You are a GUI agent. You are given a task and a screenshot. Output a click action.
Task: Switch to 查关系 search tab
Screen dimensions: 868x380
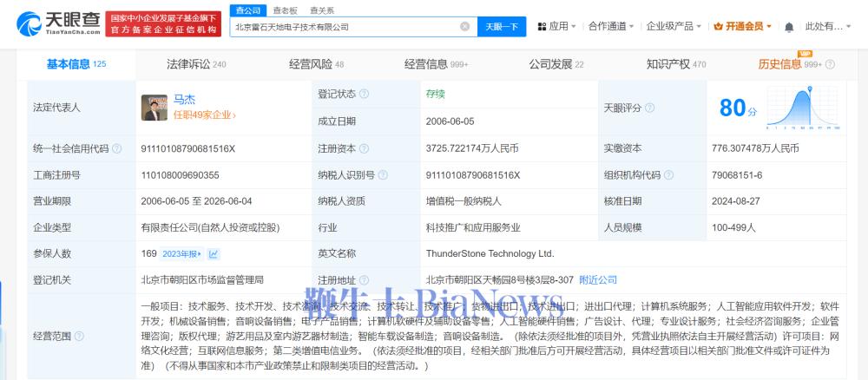tap(322, 10)
